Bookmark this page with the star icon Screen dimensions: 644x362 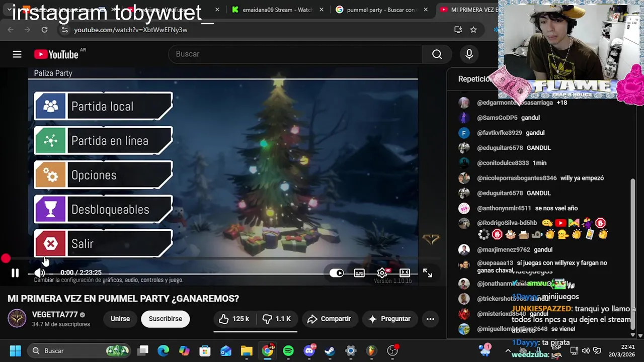coord(473,30)
